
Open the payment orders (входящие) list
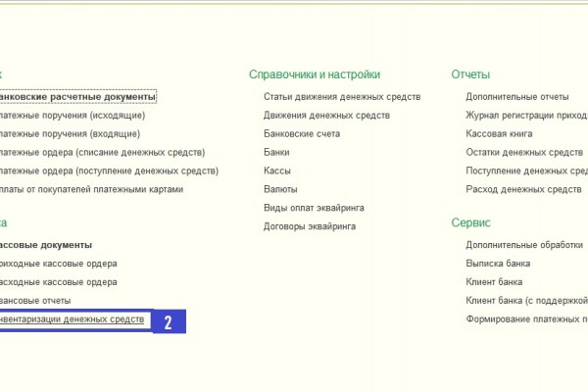[70, 133]
